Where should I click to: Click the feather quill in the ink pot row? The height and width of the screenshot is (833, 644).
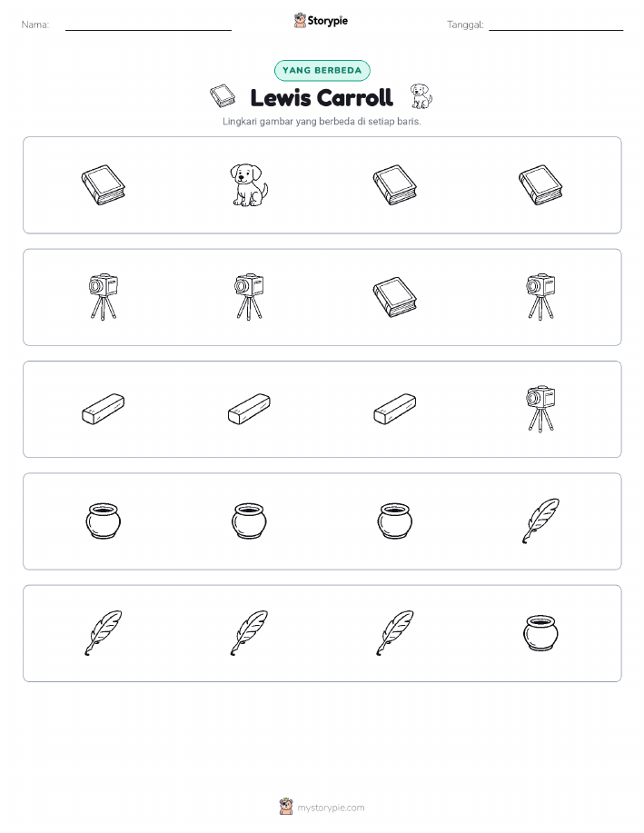[541, 521]
